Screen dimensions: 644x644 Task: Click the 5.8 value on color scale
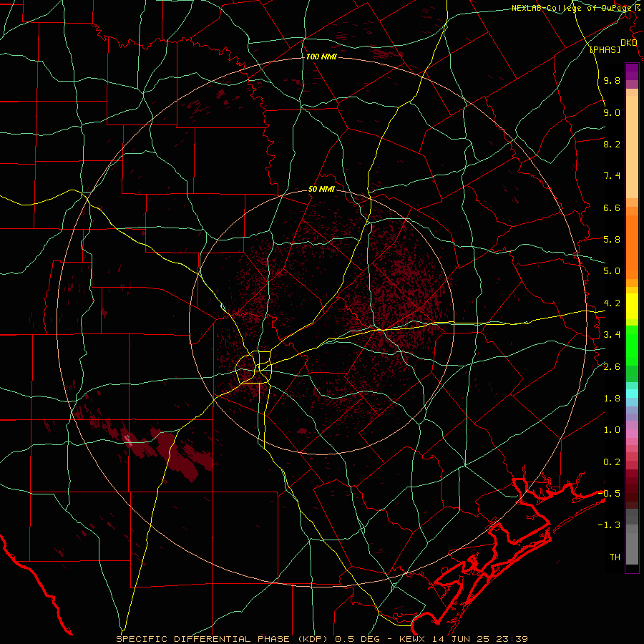tap(612, 240)
